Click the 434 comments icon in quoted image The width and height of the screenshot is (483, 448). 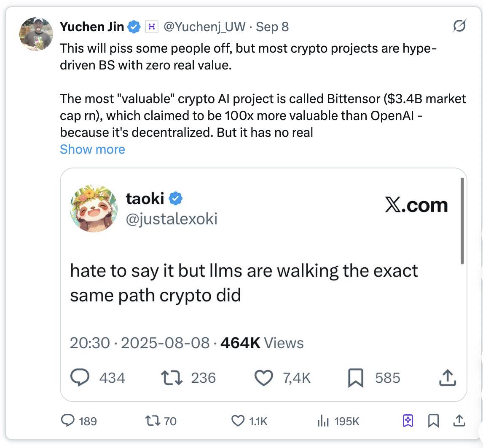click(80, 378)
